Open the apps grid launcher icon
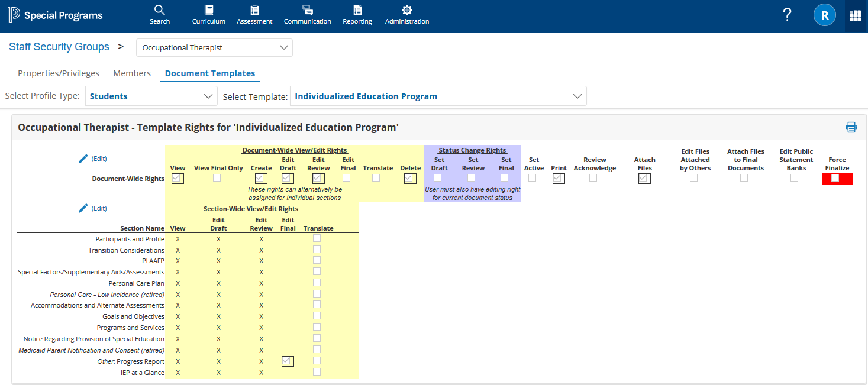This screenshot has height=388, width=868. pyautogui.click(x=855, y=16)
